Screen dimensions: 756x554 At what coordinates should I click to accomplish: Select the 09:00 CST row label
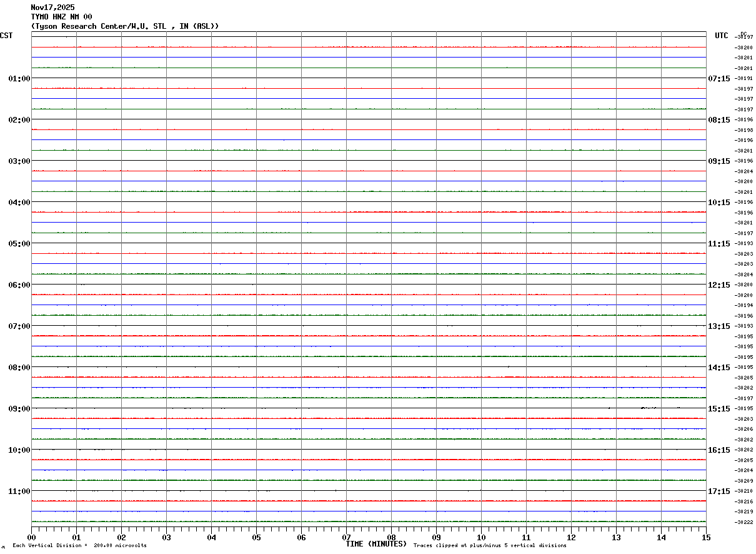(x=19, y=408)
